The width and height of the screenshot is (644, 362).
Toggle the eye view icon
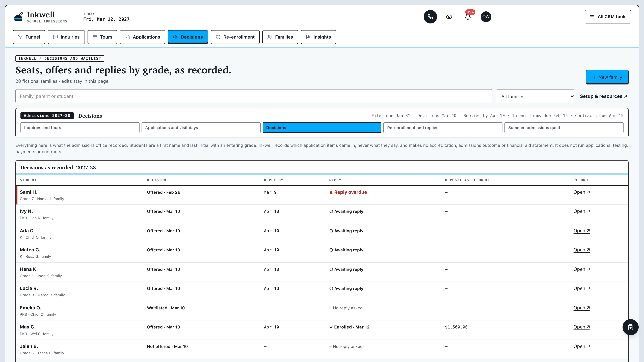449,17
